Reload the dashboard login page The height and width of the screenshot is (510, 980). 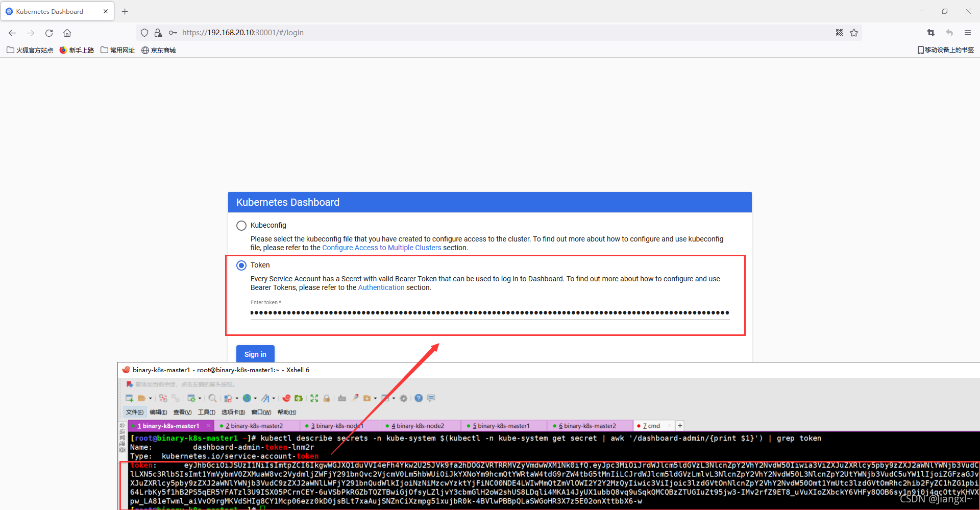click(x=49, y=33)
